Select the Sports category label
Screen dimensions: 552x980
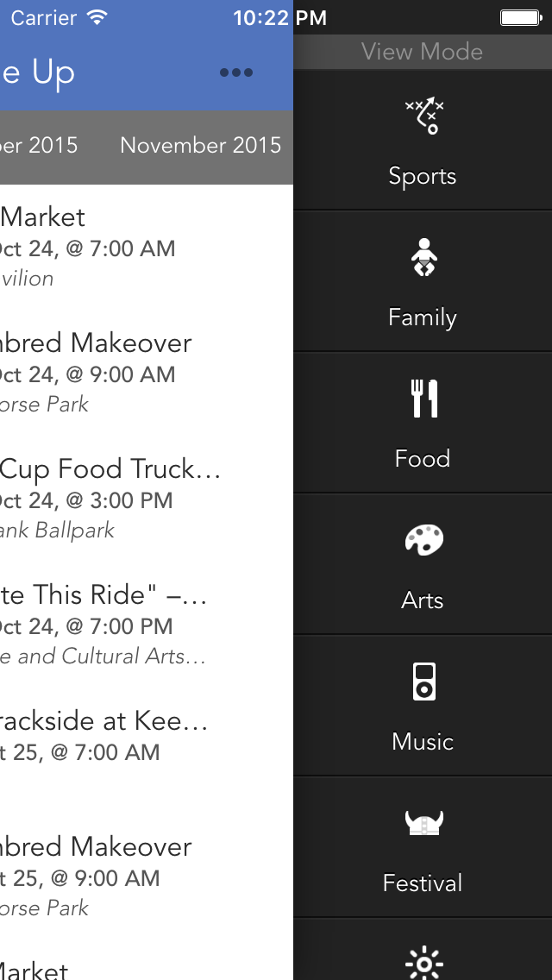click(x=423, y=176)
